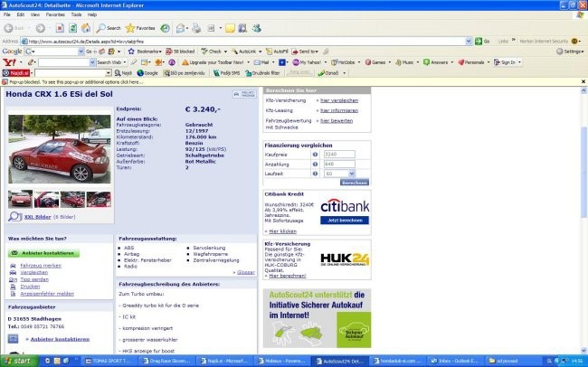Viewport: 588px width, 367px height.
Task: Click the Messenger icon in IE toolbar
Action: pos(257,28)
